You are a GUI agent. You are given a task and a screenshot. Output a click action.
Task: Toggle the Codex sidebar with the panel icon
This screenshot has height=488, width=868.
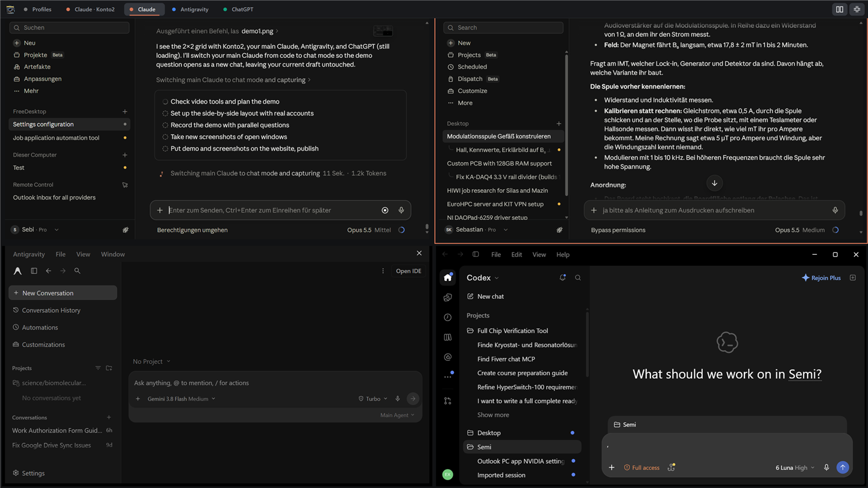point(476,255)
